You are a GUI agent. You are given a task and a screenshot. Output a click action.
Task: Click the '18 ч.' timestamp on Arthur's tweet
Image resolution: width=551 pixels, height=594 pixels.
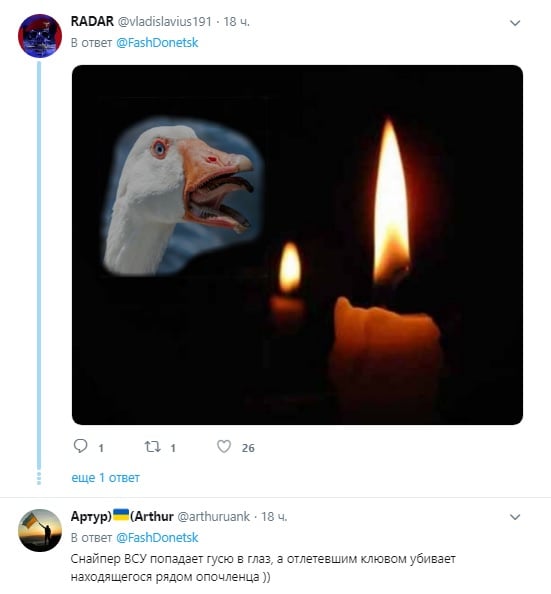274,516
